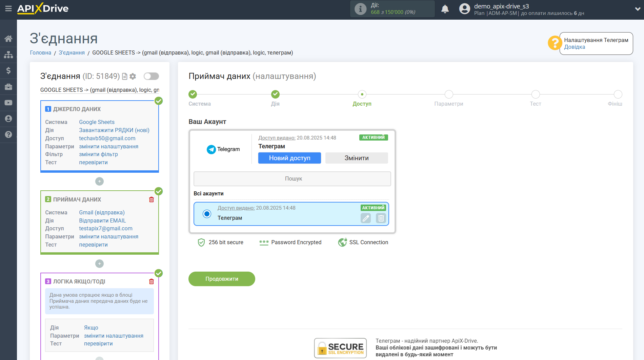
Task: Open the video tutorials sidebar icon
Action: (x=8, y=103)
